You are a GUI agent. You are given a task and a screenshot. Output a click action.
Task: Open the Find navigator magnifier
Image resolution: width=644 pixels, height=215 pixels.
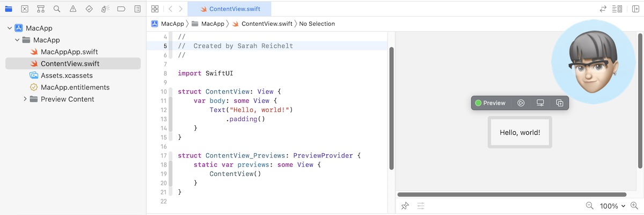point(57,9)
